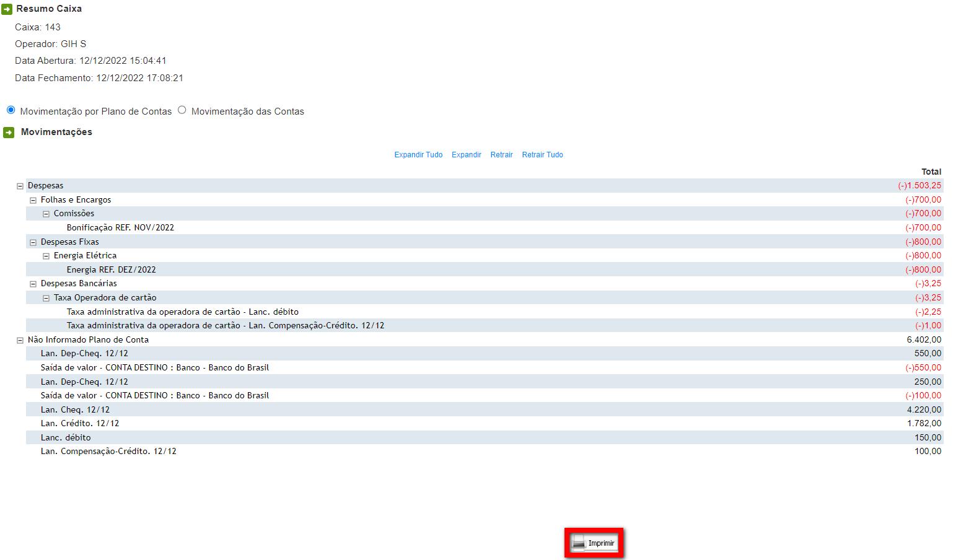Collapse the Folhas e Encargos node
Image resolution: width=966 pixels, height=560 pixels.
[x=33, y=200]
